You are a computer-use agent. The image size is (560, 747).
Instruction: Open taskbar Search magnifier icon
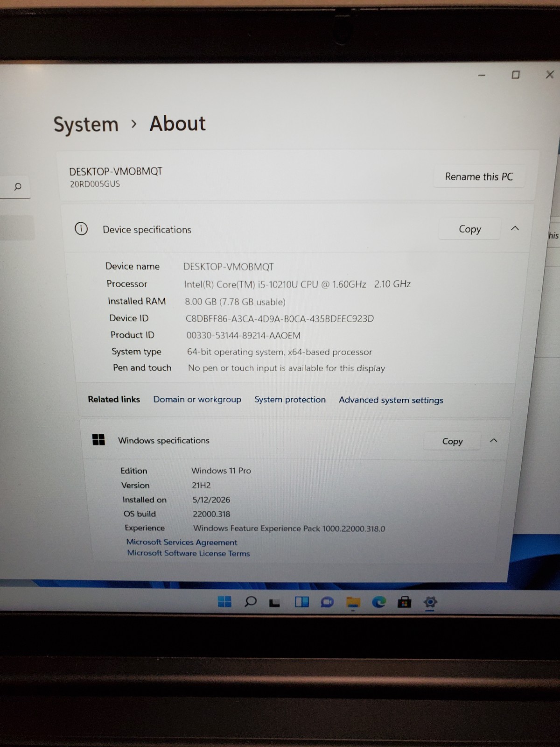250,601
